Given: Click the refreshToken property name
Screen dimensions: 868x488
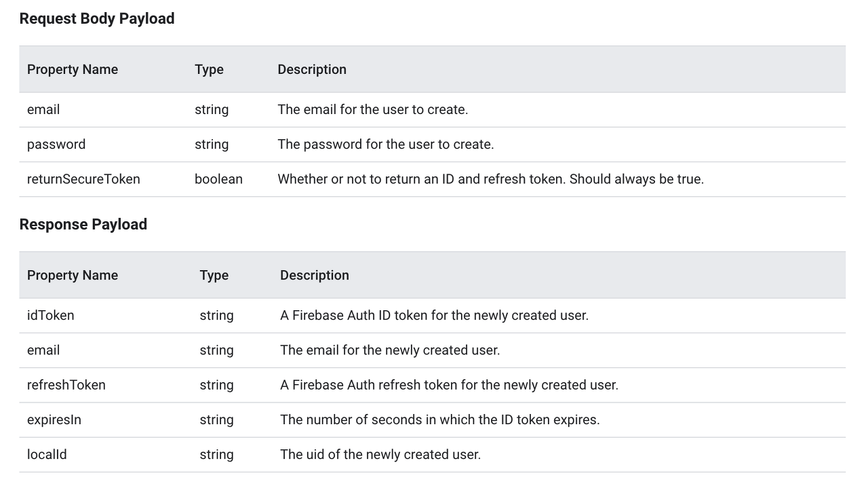Looking at the screenshot, I should click(x=66, y=385).
